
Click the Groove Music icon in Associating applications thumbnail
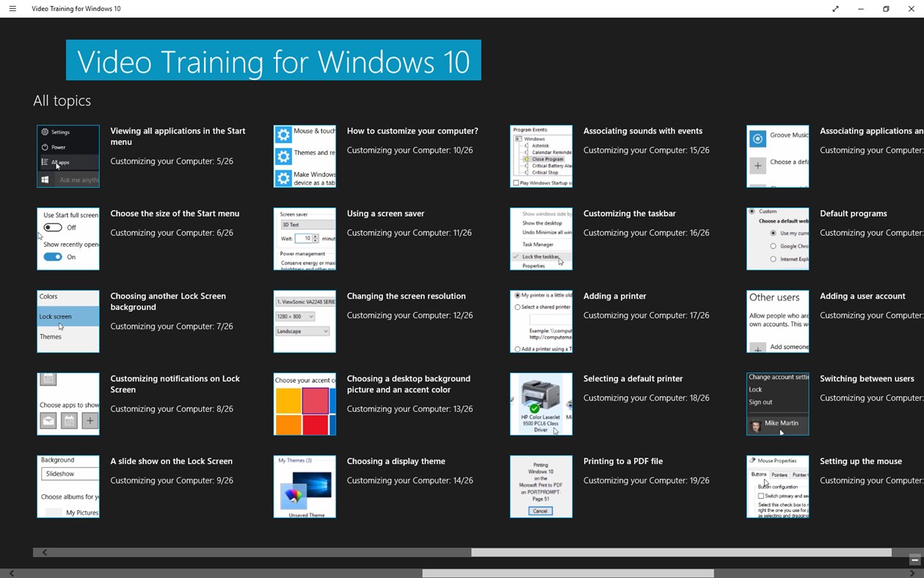(x=758, y=138)
